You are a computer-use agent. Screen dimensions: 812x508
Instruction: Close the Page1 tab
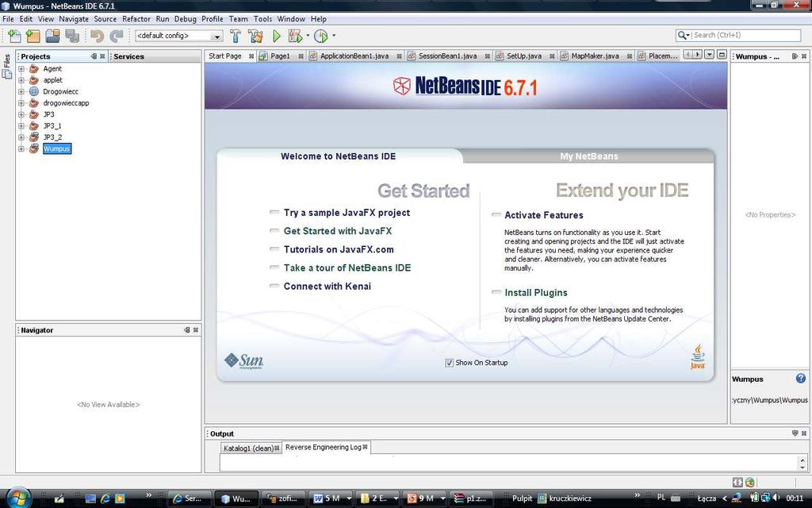pos(301,56)
